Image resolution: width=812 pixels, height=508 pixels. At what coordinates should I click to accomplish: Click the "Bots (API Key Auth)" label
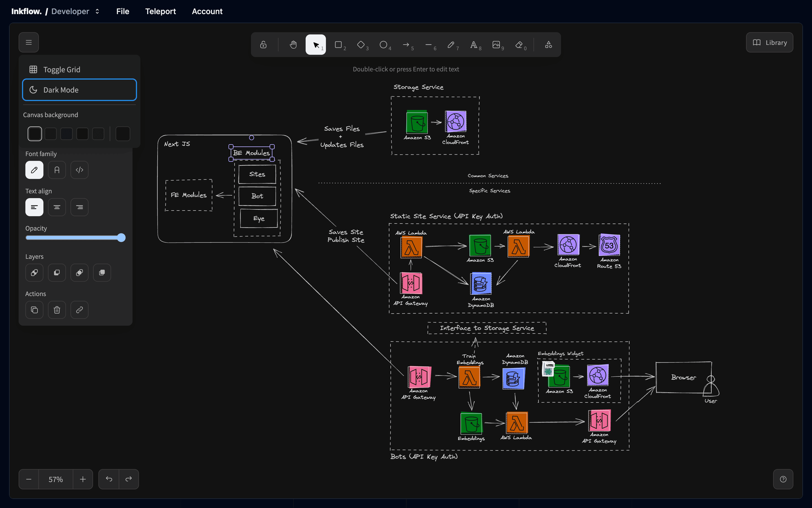click(424, 457)
